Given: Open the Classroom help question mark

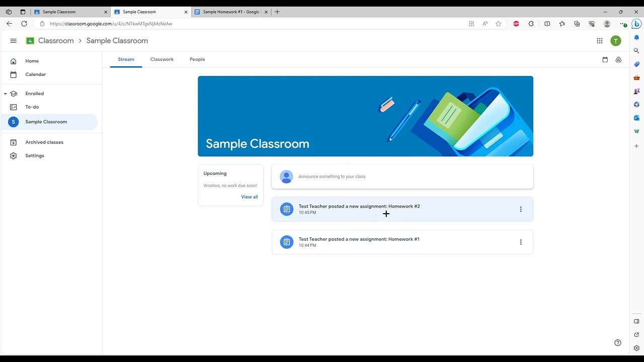Looking at the screenshot, I should [x=618, y=343].
